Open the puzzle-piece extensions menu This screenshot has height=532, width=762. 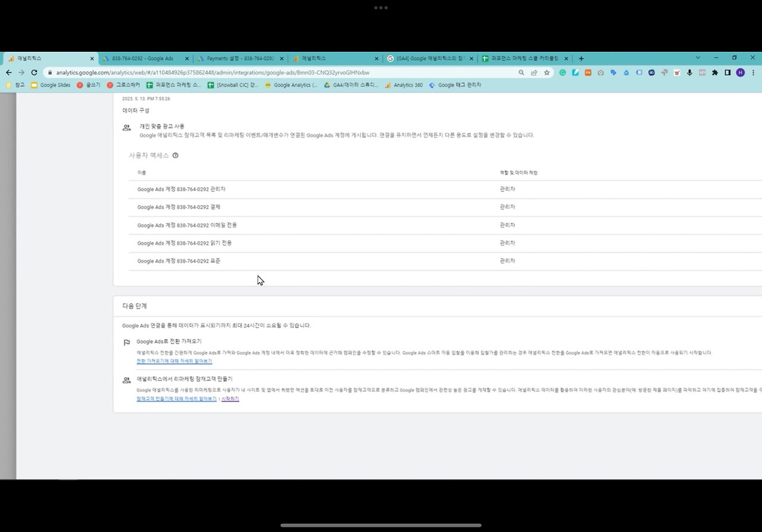click(x=715, y=73)
